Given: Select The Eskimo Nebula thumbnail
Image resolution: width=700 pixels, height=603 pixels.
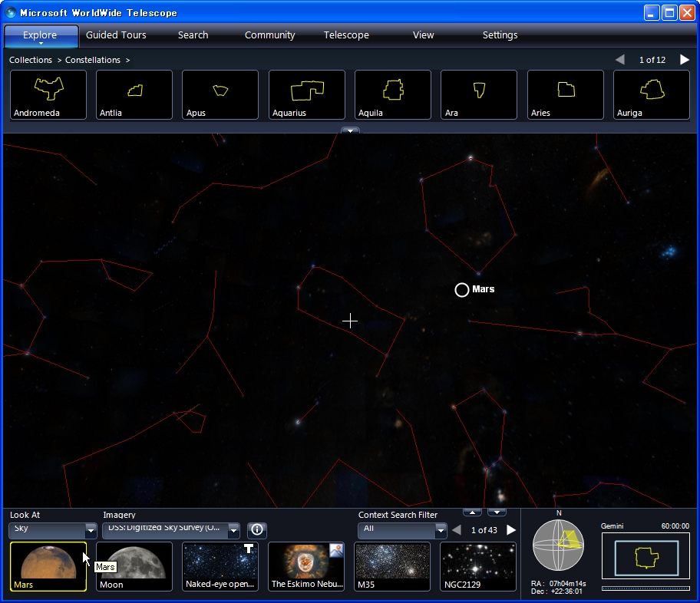Looking at the screenshot, I should (x=307, y=566).
